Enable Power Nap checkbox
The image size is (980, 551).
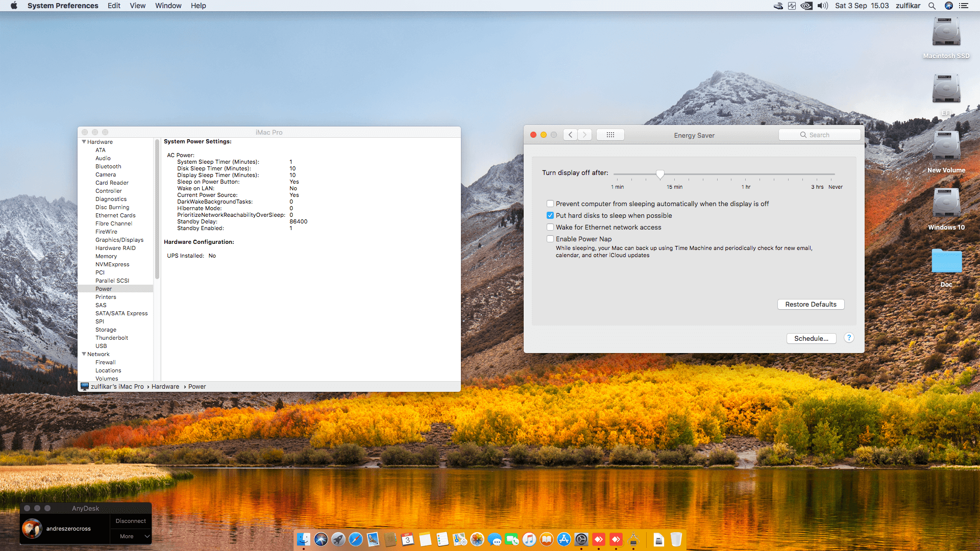[550, 239]
